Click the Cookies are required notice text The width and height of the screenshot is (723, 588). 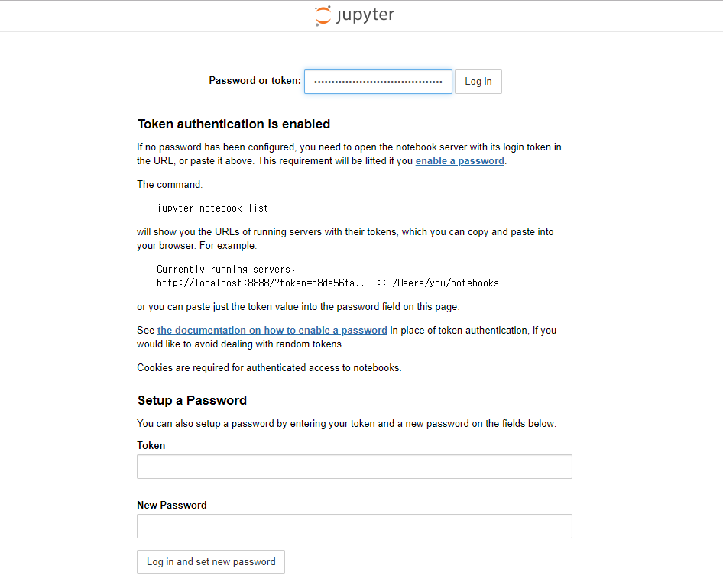point(269,368)
